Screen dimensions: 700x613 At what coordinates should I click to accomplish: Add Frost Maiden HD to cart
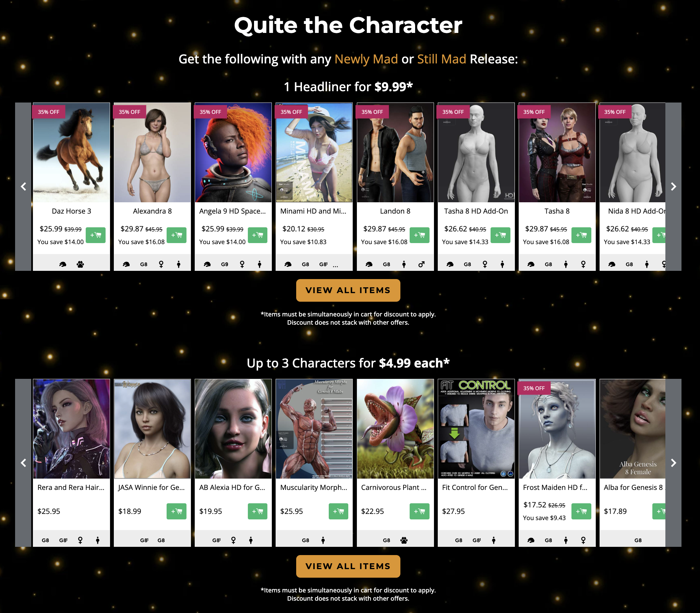581,511
